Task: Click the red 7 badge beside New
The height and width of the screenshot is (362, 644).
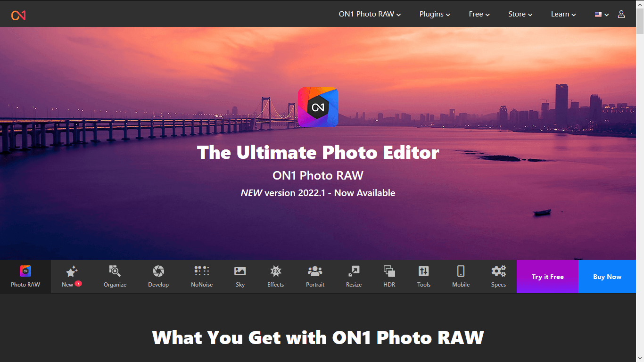Action: pos(78,284)
